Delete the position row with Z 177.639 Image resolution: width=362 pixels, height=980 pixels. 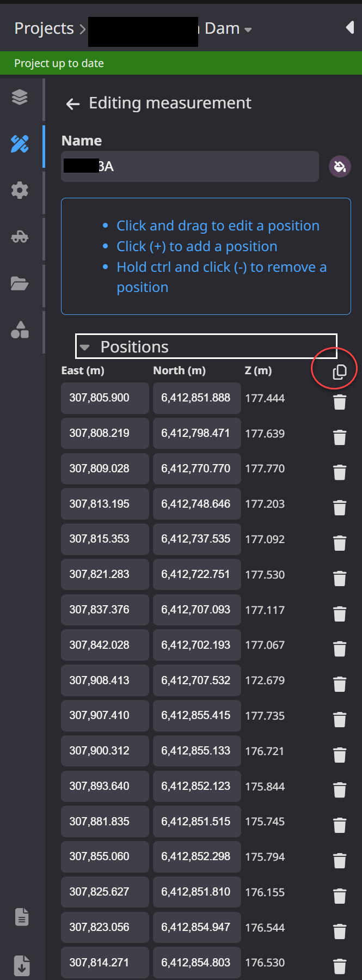point(340,437)
